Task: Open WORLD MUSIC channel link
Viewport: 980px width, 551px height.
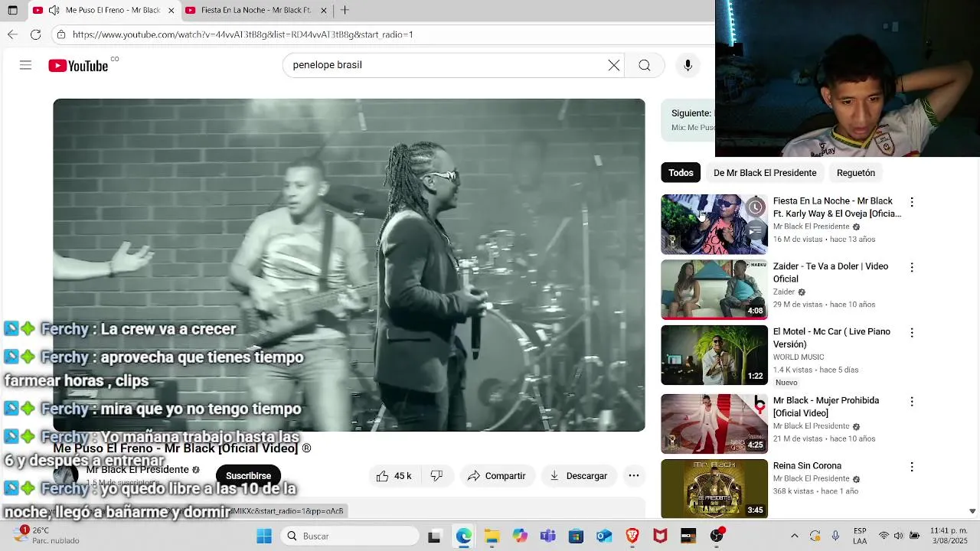Action: pos(799,357)
